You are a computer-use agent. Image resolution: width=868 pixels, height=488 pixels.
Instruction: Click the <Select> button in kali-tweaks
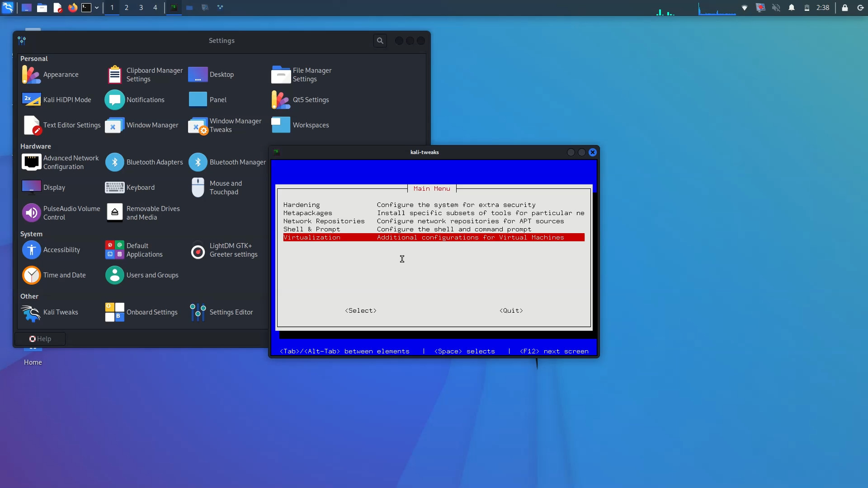coord(360,310)
